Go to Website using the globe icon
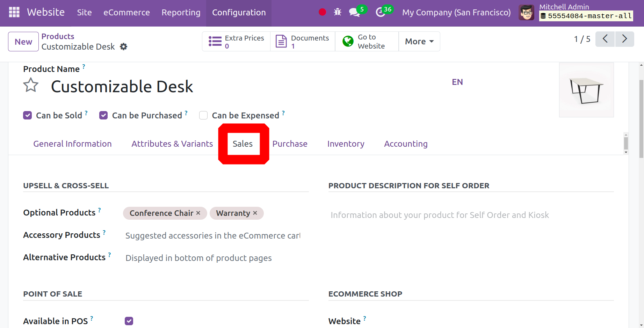Viewport: 644px width, 328px height. pos(348,41)
